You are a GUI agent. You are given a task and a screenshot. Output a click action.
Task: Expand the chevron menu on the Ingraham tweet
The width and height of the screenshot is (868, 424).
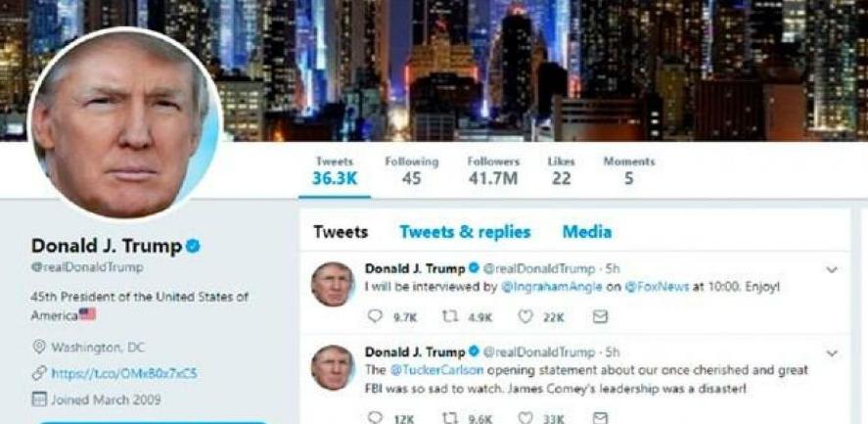832,270
